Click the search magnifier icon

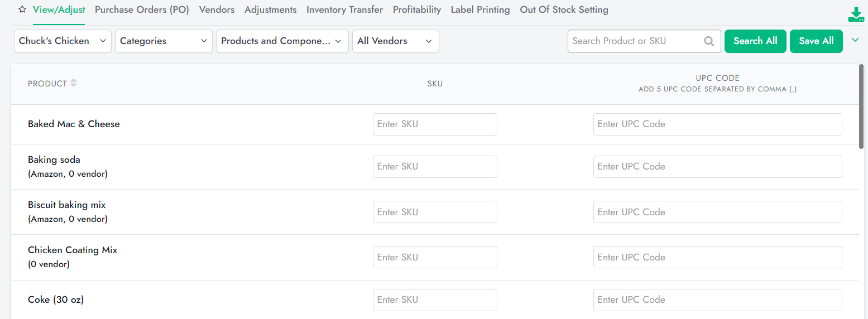(x=709, y=41)
